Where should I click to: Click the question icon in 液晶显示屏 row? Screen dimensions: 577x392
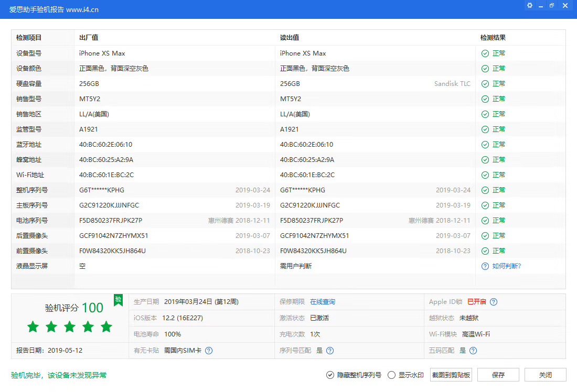(x=485, y=266)
